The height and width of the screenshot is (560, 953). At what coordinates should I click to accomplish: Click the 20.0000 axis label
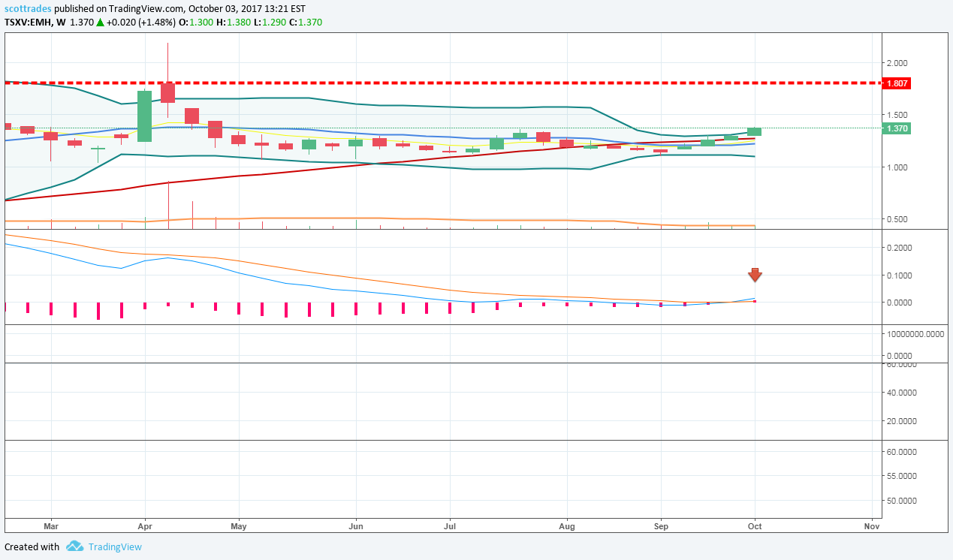(902, 421)
